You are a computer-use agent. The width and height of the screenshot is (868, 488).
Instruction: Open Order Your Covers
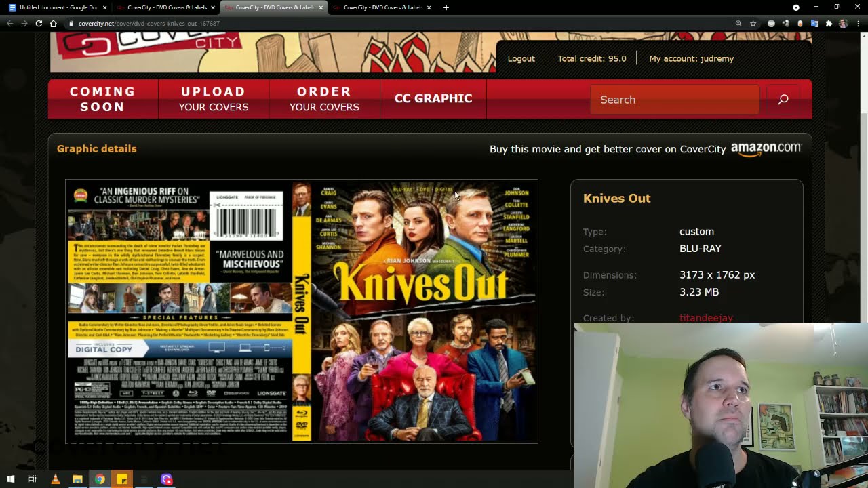[x=324, y=99]
